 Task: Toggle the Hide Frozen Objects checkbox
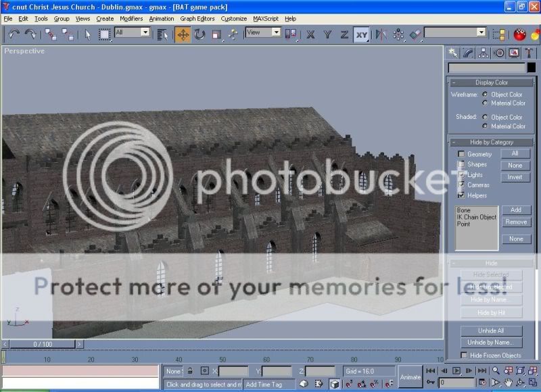click(x=464, y=355)
